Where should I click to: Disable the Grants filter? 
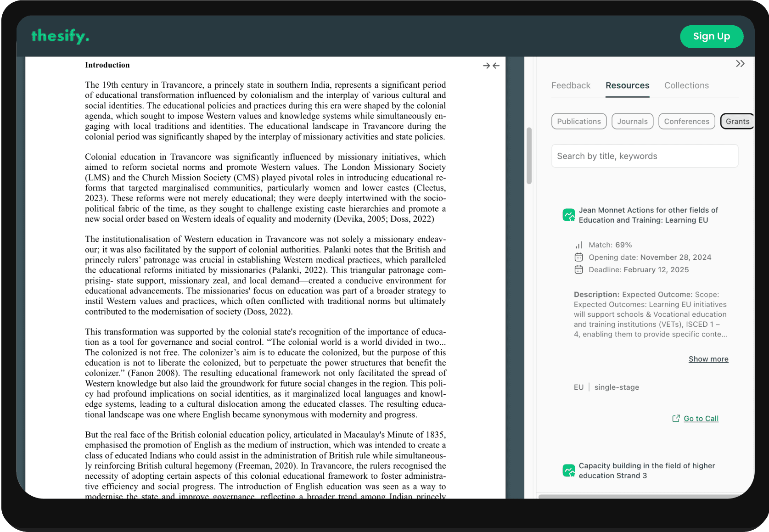coord(737,121)
